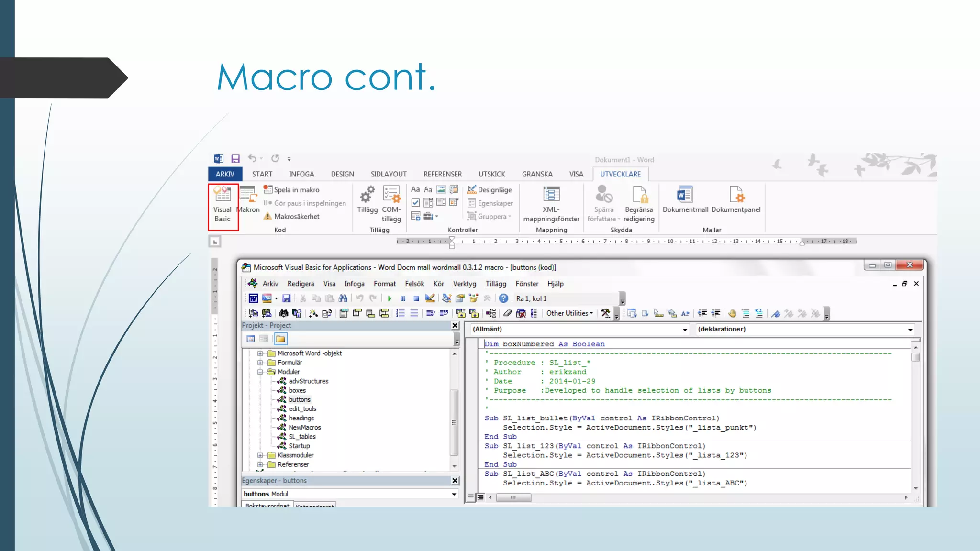Run the macro with the green play icon
This screenshot has width=980, height=551.
pos(390,298)
